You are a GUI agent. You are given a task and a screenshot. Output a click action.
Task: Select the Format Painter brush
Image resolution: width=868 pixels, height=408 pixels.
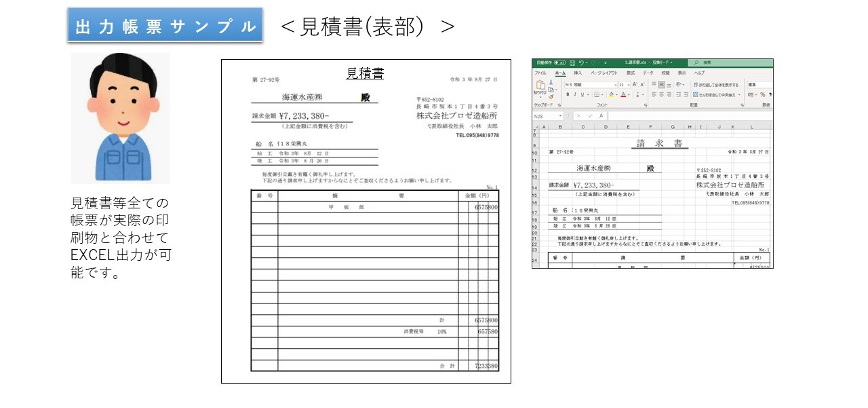(551, 96)
